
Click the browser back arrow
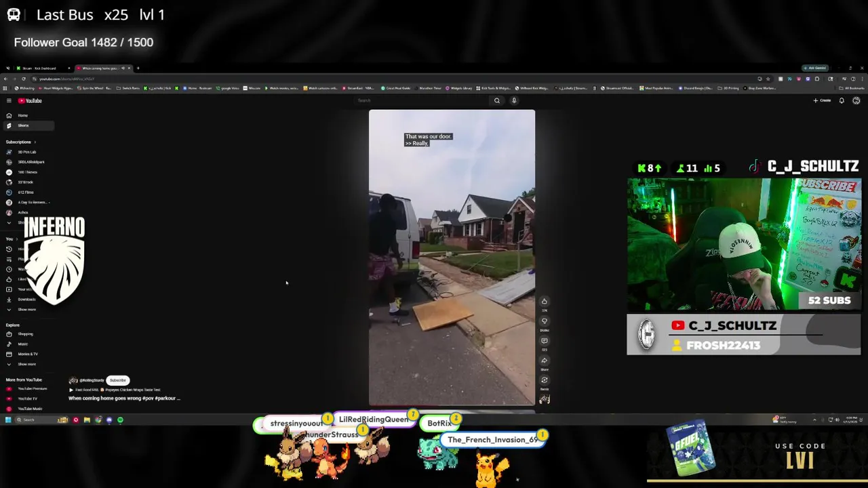[x=5, y=79]
